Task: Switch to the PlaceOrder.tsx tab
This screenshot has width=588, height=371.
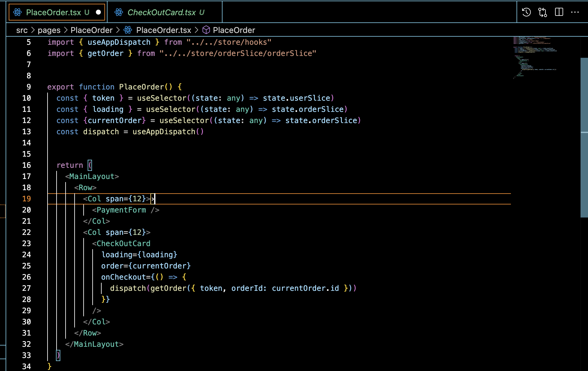Action: pyautogui.click(x=57, y=12)
